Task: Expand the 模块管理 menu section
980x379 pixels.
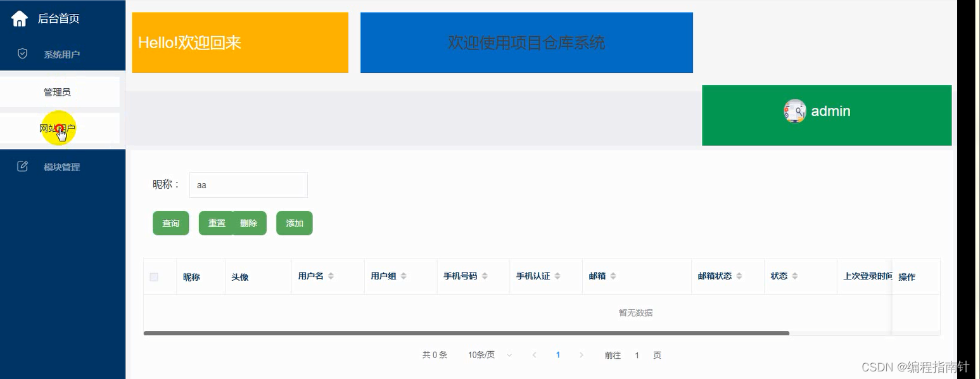Action: click(63, 167)
